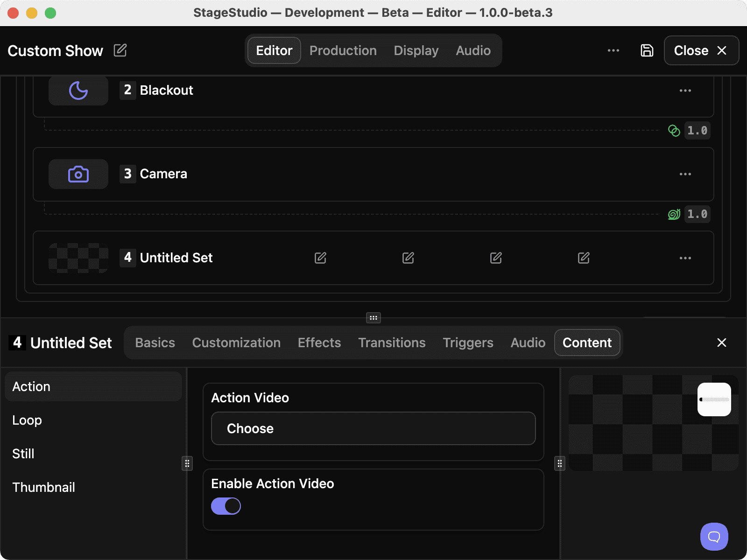The image size is (747, 560).
Task: Click the horizontal panel divider grip handle
Action: (373, 318)
